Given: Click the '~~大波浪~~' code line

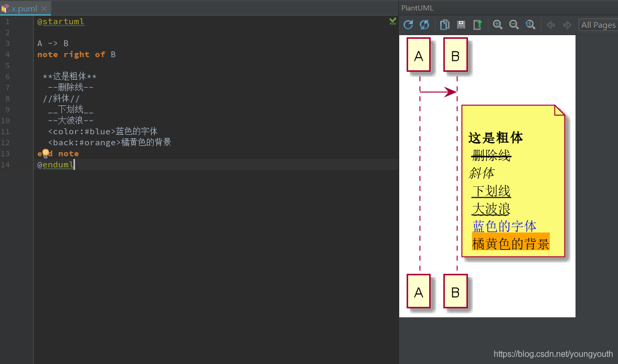Looking at the screenshot, I should tap(70, 121).
